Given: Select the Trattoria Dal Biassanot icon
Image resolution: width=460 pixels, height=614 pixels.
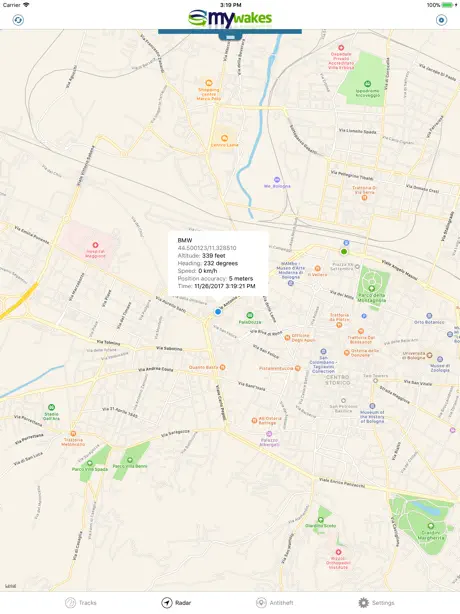Looking at the screenshot, I should pyautogui.click(x=361, y=331).
